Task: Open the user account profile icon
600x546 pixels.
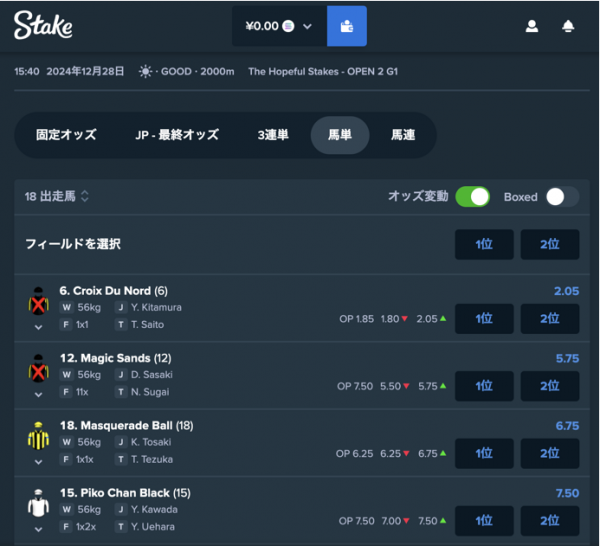Action: (532, 26)
